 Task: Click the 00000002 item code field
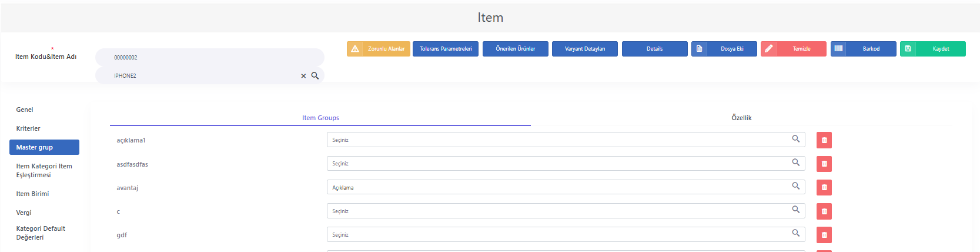point(209,57)
